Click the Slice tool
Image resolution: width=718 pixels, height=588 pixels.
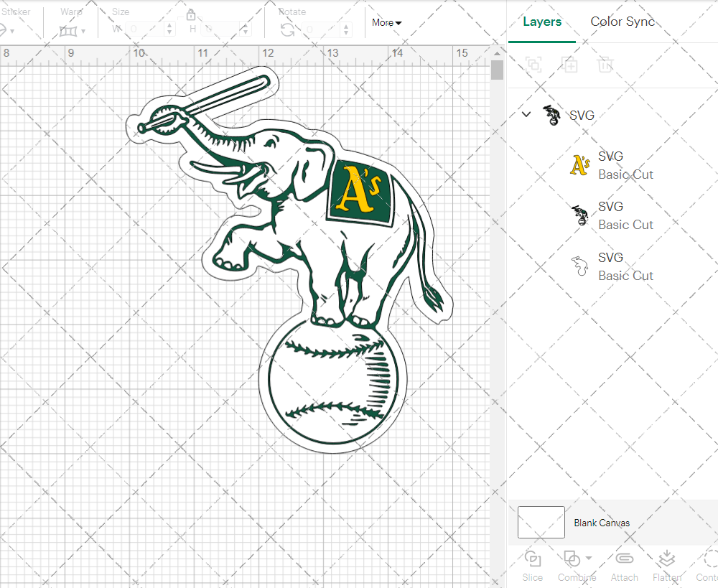(533, 566)
